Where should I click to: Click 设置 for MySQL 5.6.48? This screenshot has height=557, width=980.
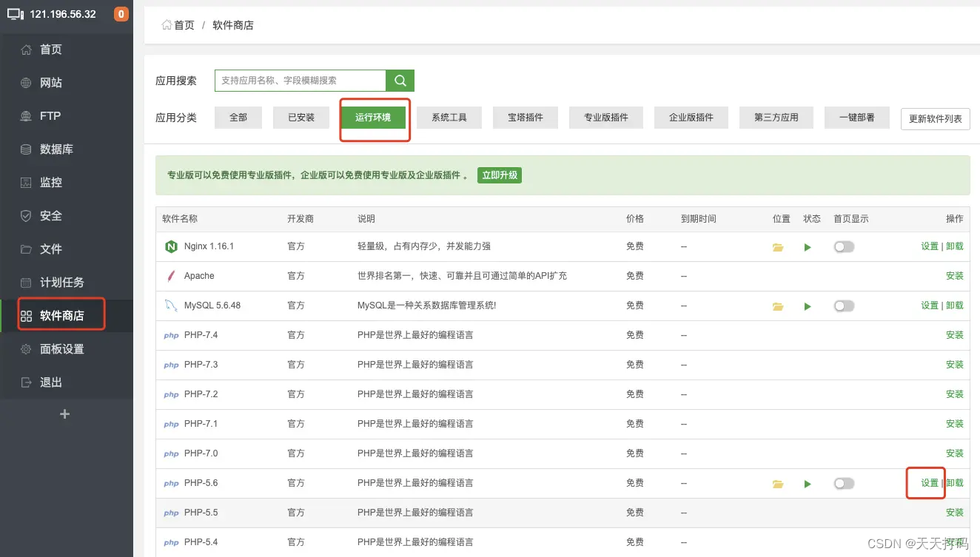(x=930, y=305)
